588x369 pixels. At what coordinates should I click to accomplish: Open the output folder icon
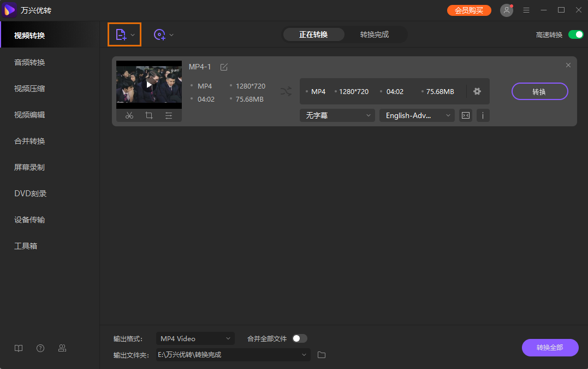[x=322, y=355]
